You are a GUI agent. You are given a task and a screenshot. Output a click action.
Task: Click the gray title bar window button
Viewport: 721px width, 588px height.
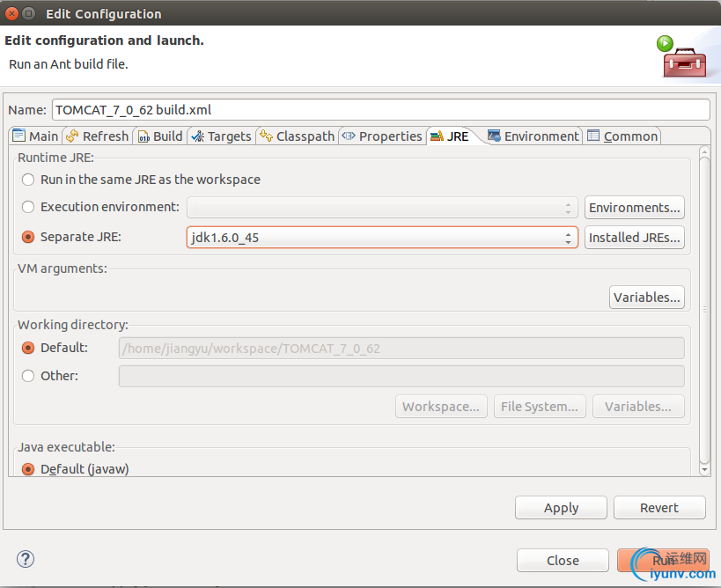pyautogui.click(x=28, y=14)
